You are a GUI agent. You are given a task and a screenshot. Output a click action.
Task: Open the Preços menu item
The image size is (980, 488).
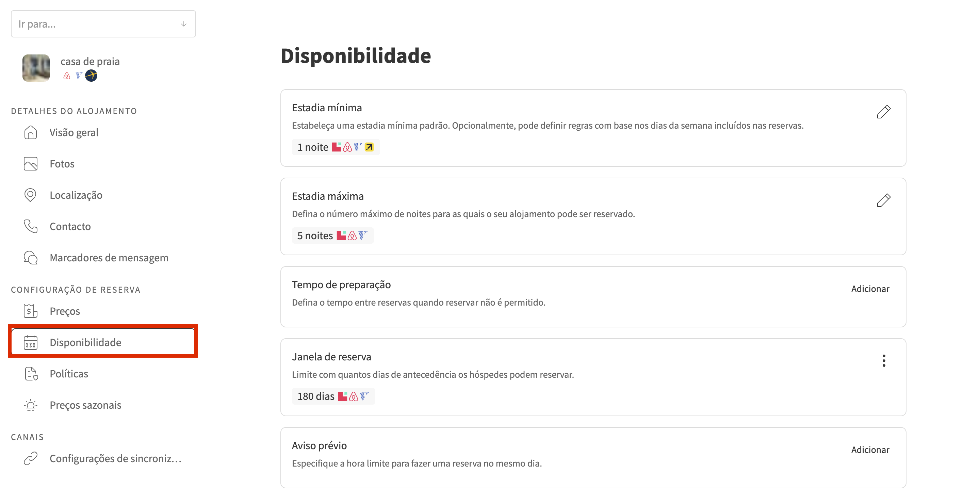pyautogui.click(x=65, y=311)
